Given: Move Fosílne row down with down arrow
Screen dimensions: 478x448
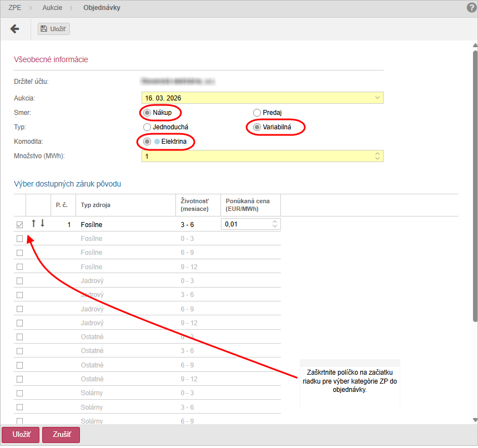Looking at the screenshot, I should [x=42, y=224].
